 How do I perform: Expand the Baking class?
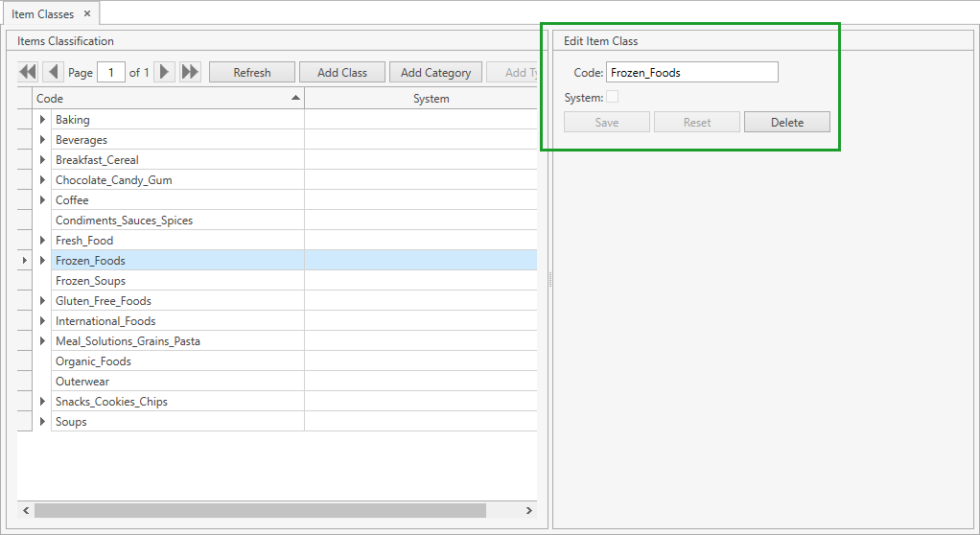(x=42, y=120)
